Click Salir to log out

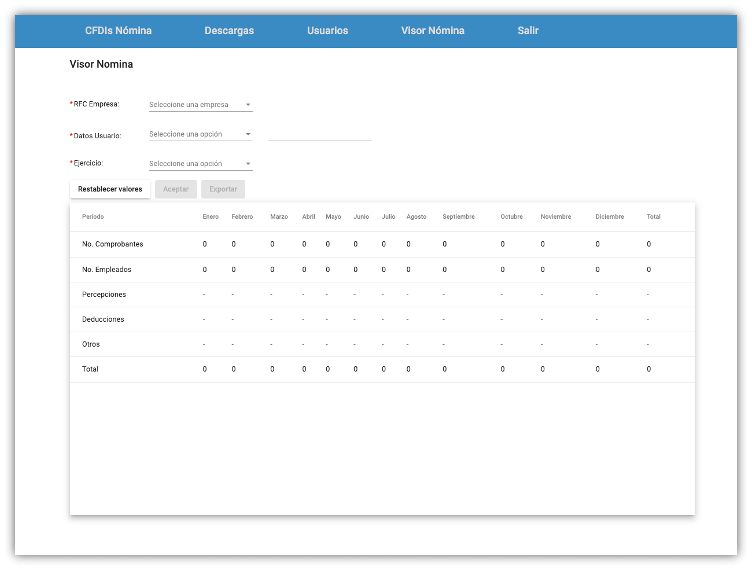528,31
